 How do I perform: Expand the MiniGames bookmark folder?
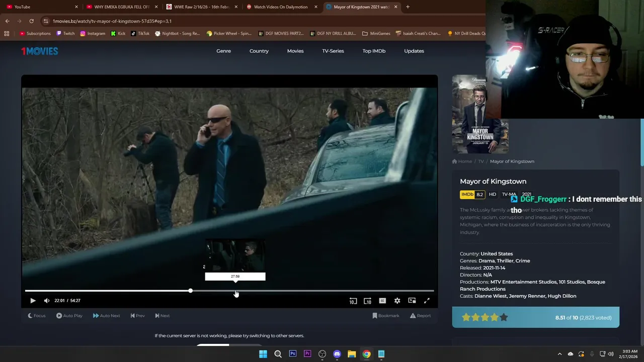[x=376, y=34]
